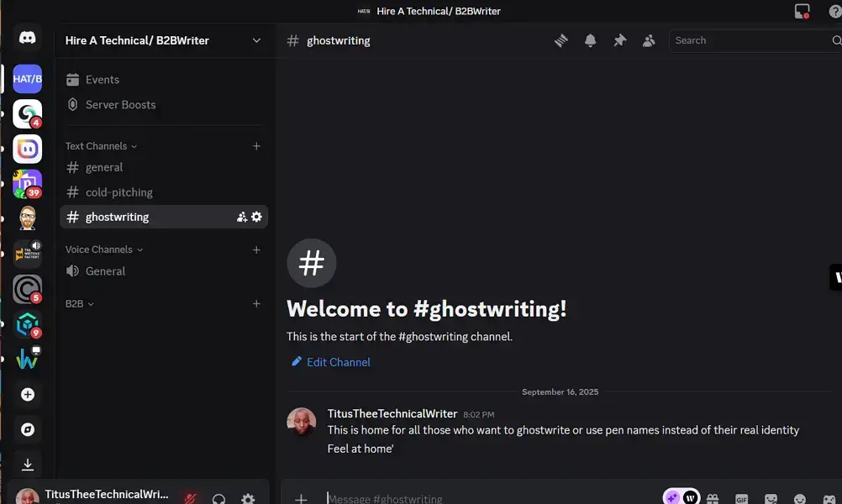Collapse the Voice Channels category

coord(104,249)
